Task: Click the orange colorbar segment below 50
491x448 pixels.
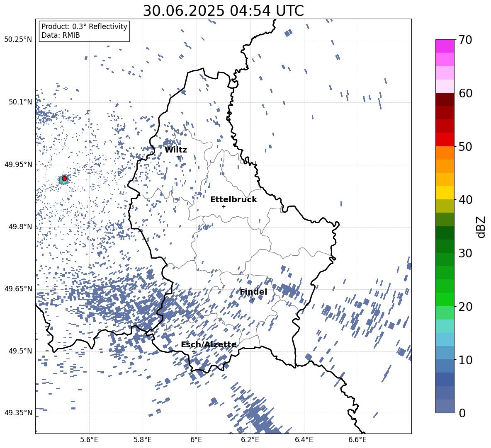Action: (445, 153)
